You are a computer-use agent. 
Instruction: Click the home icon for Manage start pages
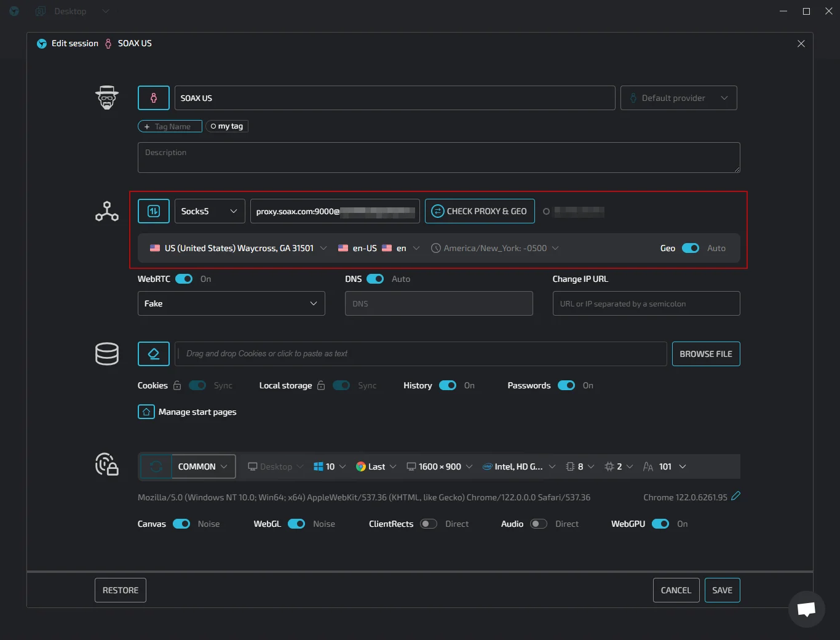point(146,412)
